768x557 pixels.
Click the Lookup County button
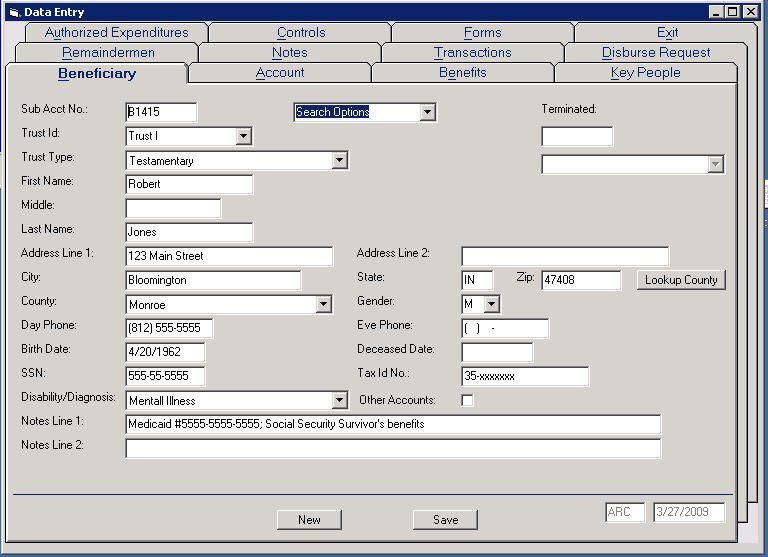[681, 280]
